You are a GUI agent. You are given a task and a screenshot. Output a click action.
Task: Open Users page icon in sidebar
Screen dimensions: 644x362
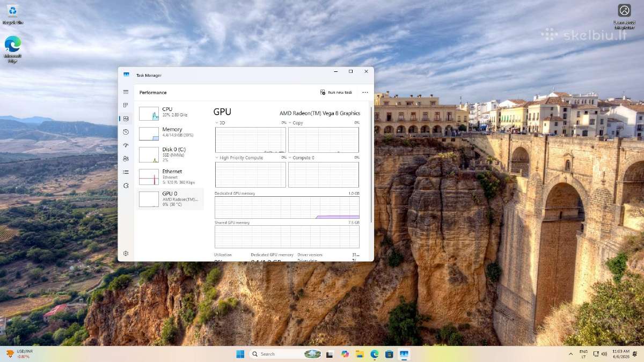pyautogui.click(x=126, y=159)
